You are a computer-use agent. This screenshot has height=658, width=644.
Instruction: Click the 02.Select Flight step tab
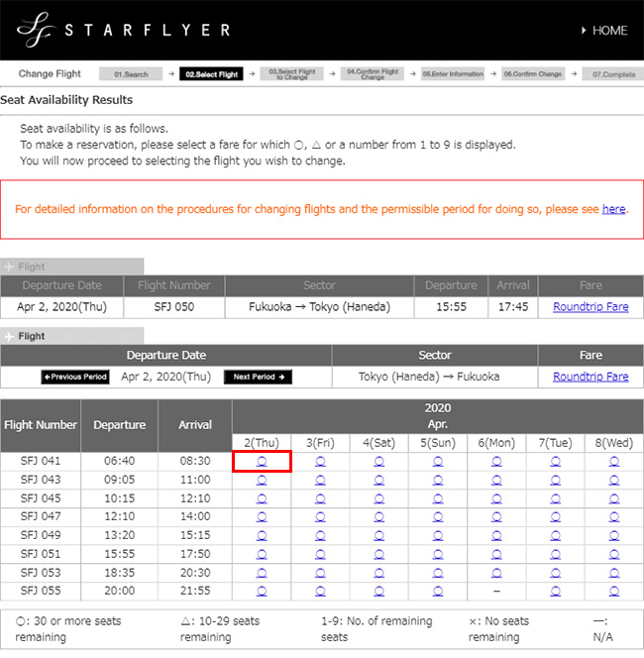212,74
